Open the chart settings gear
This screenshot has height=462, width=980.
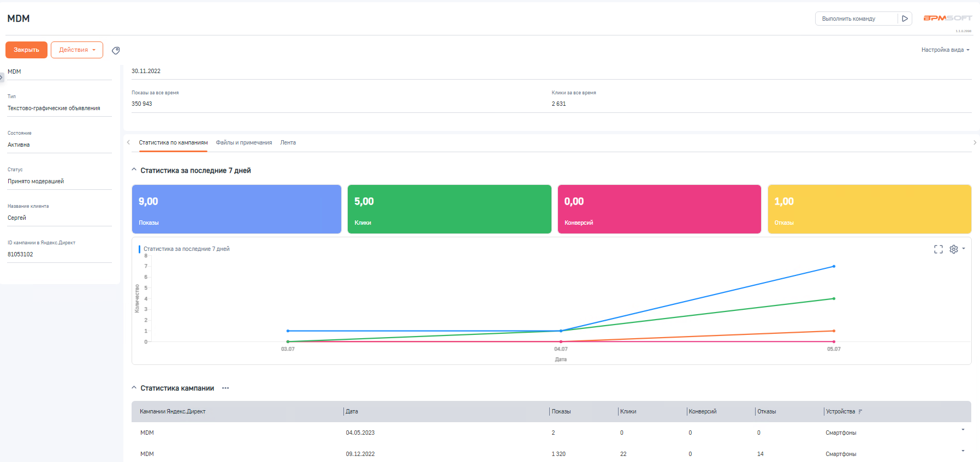pyautogui.click(x=954, y=249)
